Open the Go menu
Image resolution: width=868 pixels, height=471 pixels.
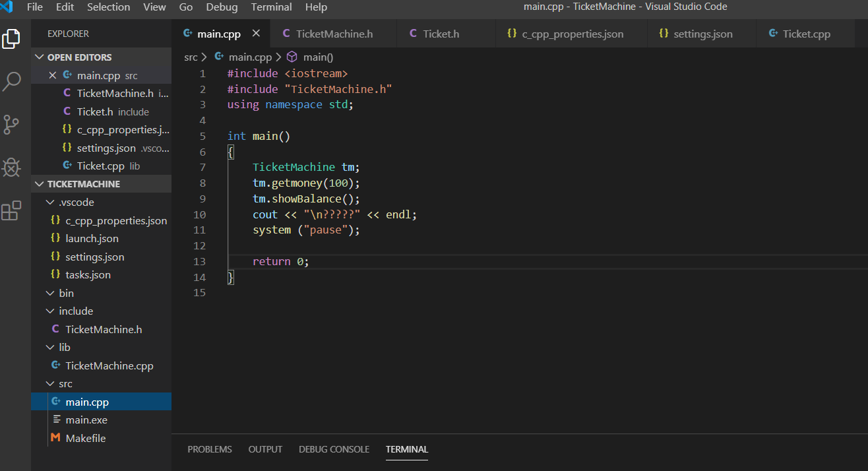coord(187,7)
